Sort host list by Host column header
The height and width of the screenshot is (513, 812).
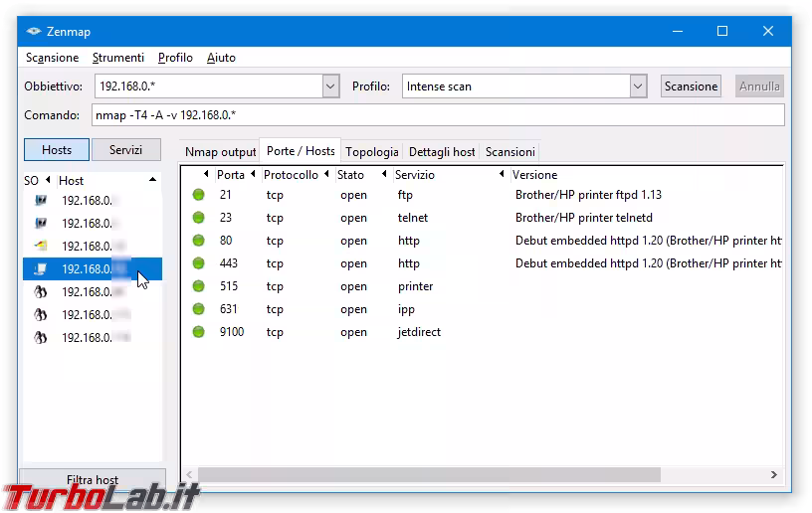(x=71, y=181)
